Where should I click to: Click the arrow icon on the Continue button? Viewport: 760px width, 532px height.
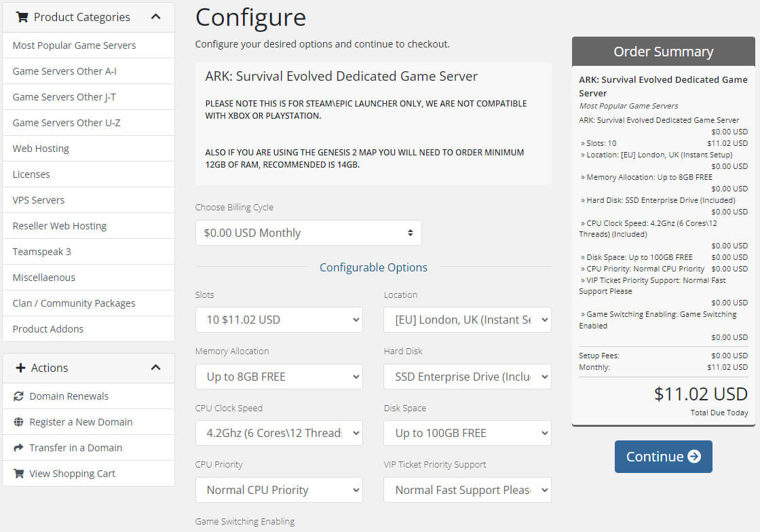click(693, 457)
